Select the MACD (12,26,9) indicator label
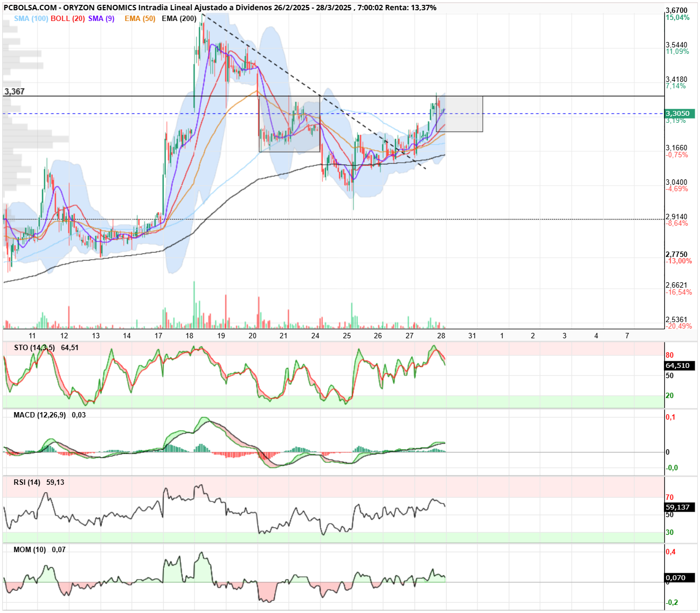The width and height of the screenshot is (700, 613). [x=40, y=415]
